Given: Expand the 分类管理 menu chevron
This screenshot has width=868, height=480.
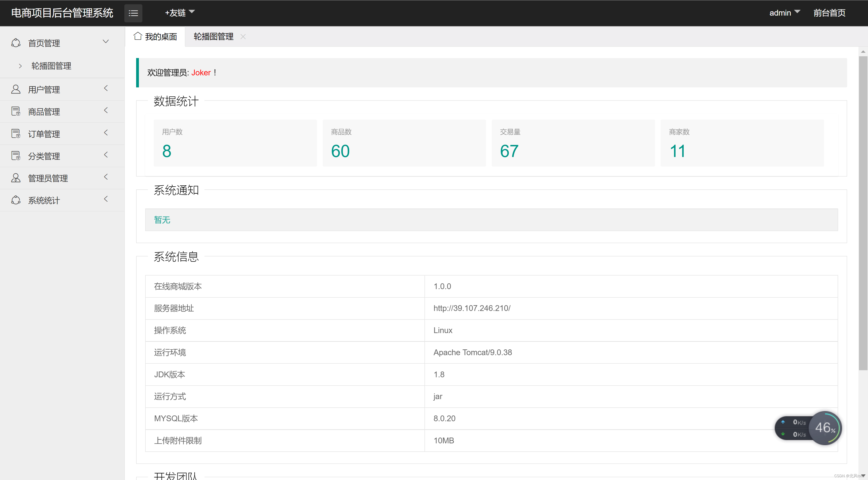Looking at the screenshot, I should pos(106,155).
